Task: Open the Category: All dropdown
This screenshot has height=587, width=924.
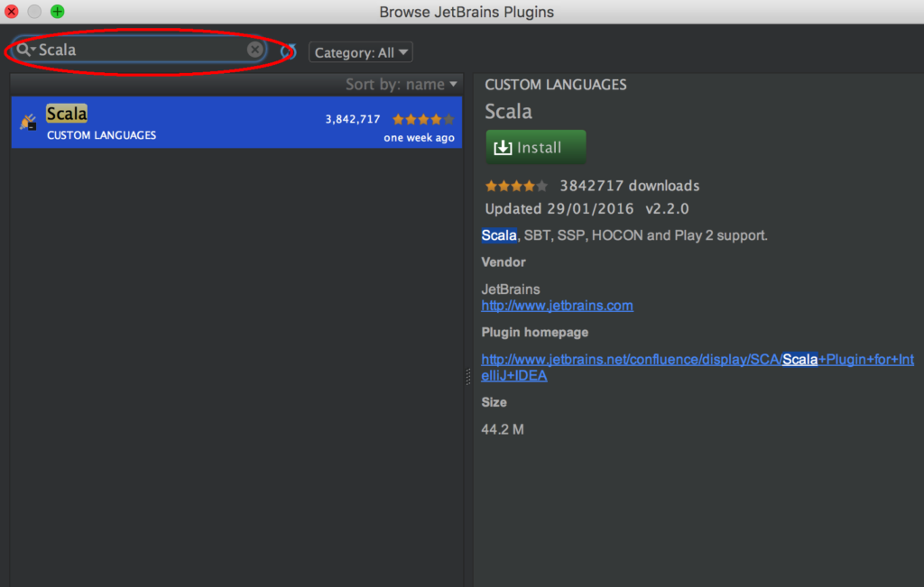Action: click(x=360, y=52)
